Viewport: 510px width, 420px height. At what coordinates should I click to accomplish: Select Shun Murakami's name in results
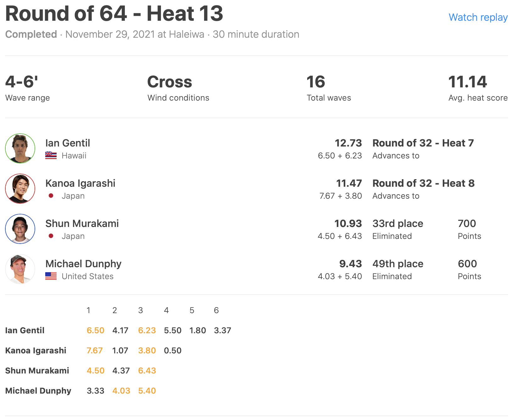coord(82,224)
